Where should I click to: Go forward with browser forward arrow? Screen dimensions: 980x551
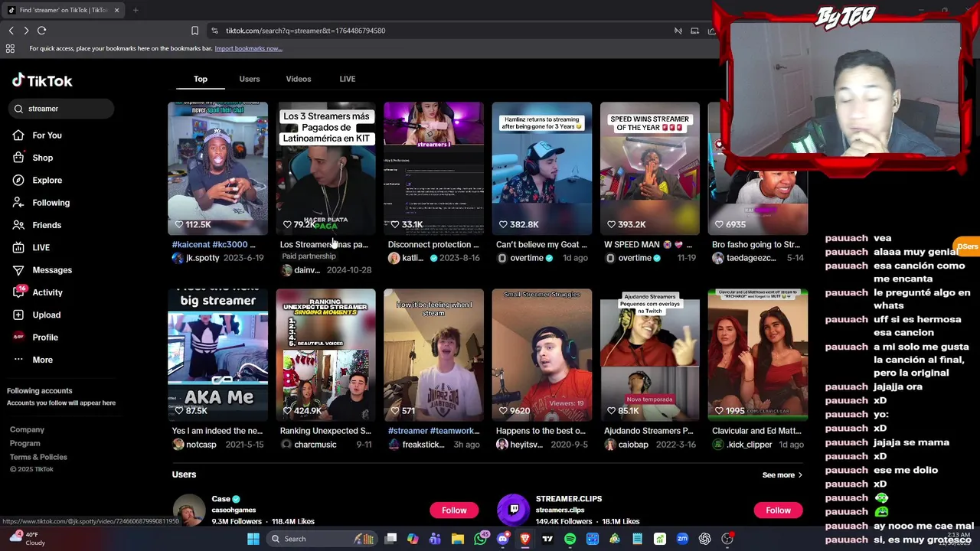(x=26, y=31)
